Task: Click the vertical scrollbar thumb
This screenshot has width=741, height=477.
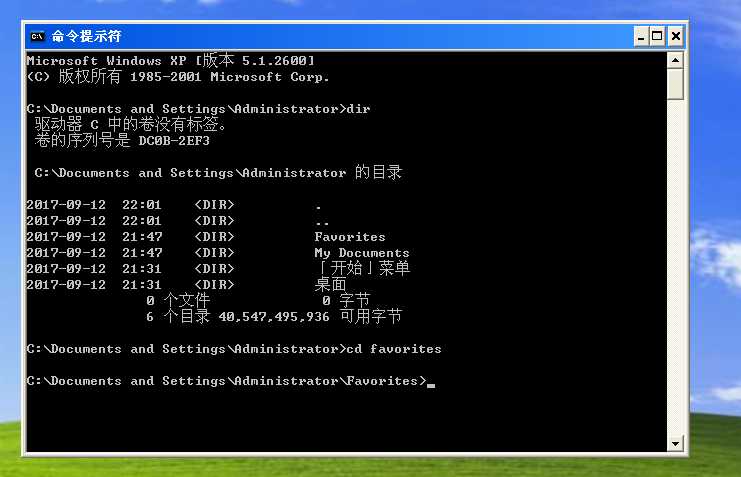Action: coord(675,84)
